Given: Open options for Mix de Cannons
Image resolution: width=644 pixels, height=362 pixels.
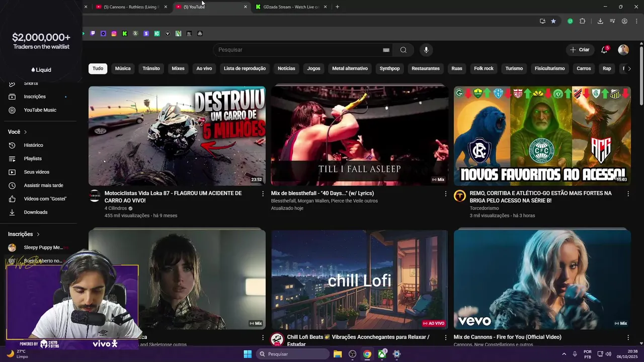Looking at the screenshot, I should (x=628, y=337).
